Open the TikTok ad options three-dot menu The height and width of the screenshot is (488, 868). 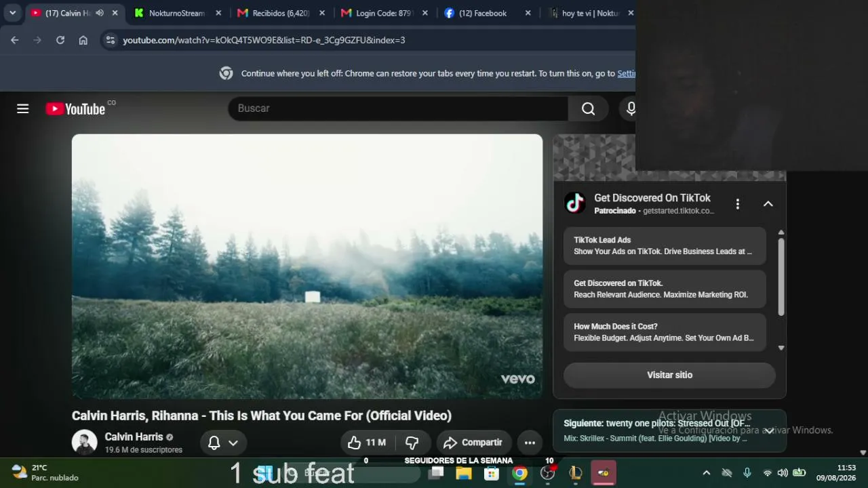point(738,203)
